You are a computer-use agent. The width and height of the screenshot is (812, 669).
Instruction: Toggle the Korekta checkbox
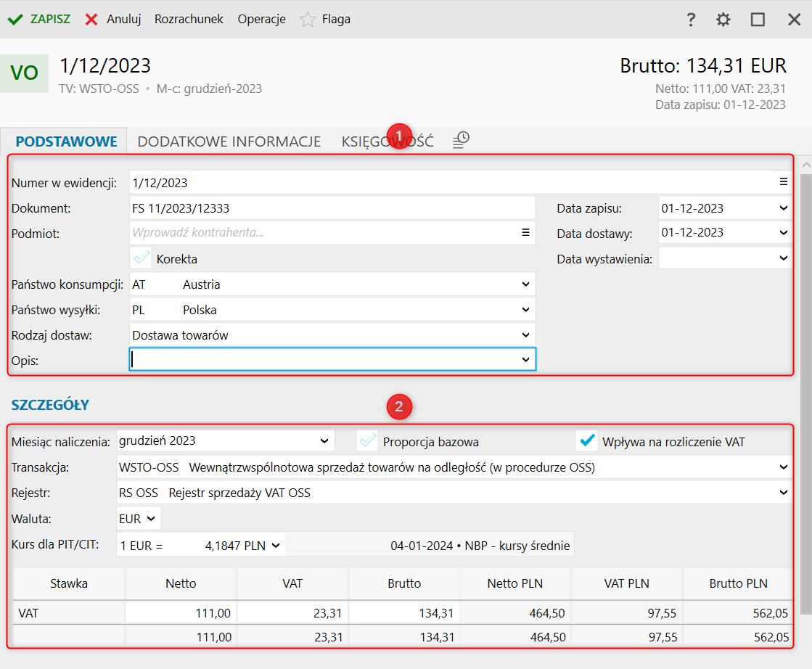tap(142, 258)
